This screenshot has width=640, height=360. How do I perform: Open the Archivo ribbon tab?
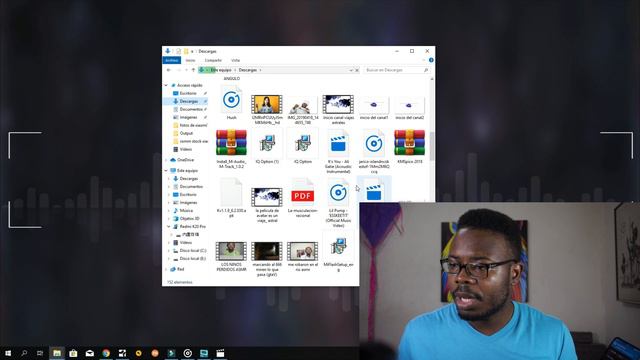click(x=171, y=60)
